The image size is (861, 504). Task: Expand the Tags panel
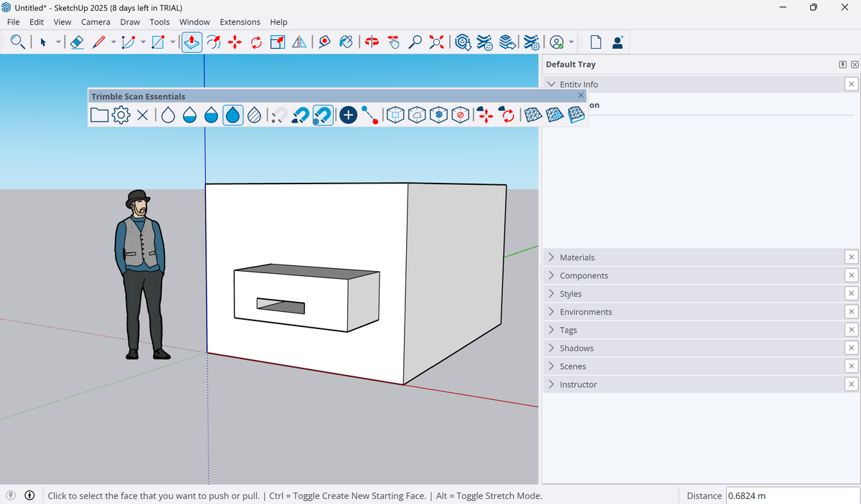[694, 330]
